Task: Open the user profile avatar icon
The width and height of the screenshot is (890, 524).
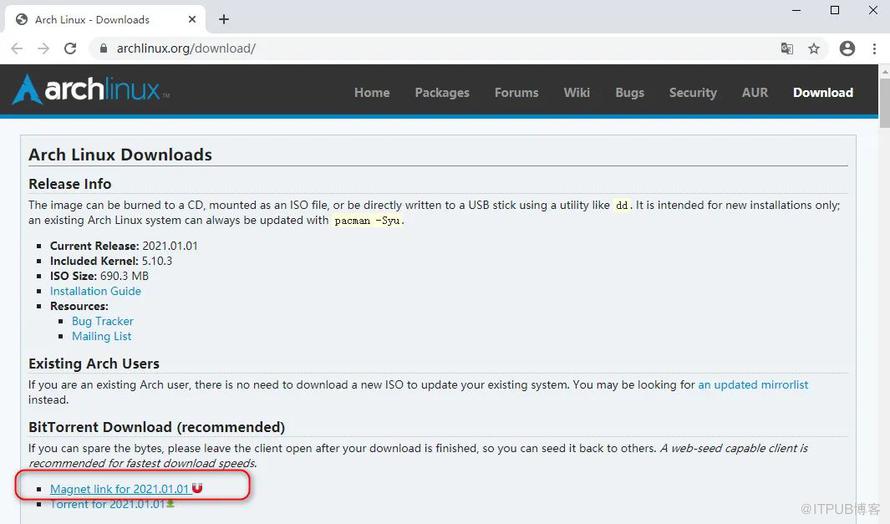Action: [847, 49]
